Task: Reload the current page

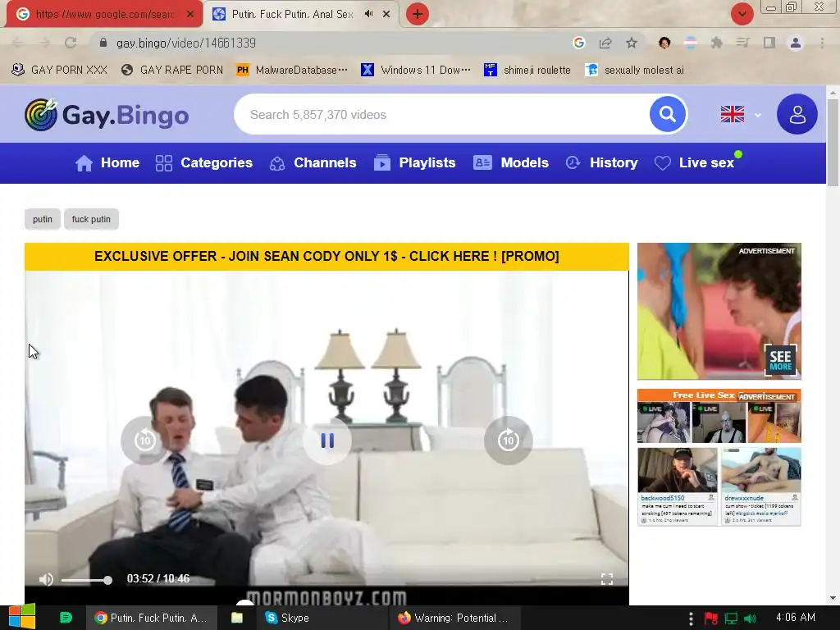Action: tap(71, 43)
